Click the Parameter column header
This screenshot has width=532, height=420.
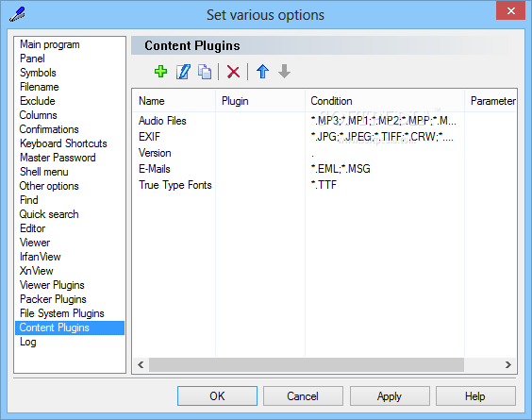[490, 101]
